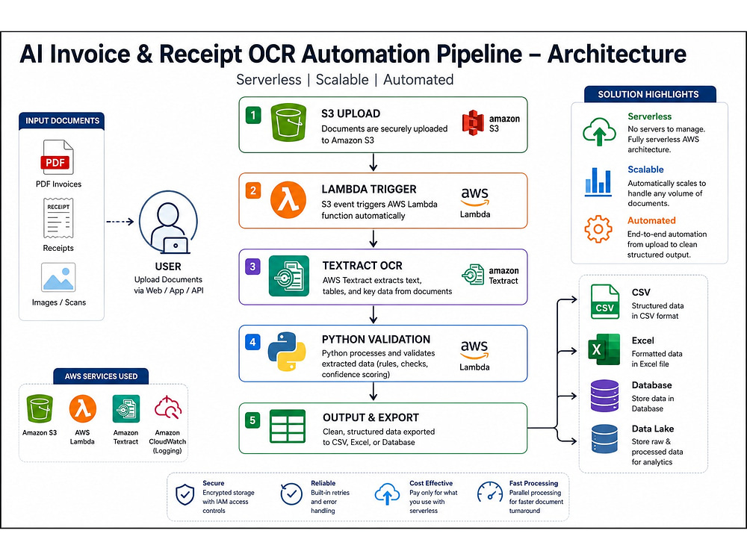Click 'AWS Textract extracts text, tables' description

point(387,286)
